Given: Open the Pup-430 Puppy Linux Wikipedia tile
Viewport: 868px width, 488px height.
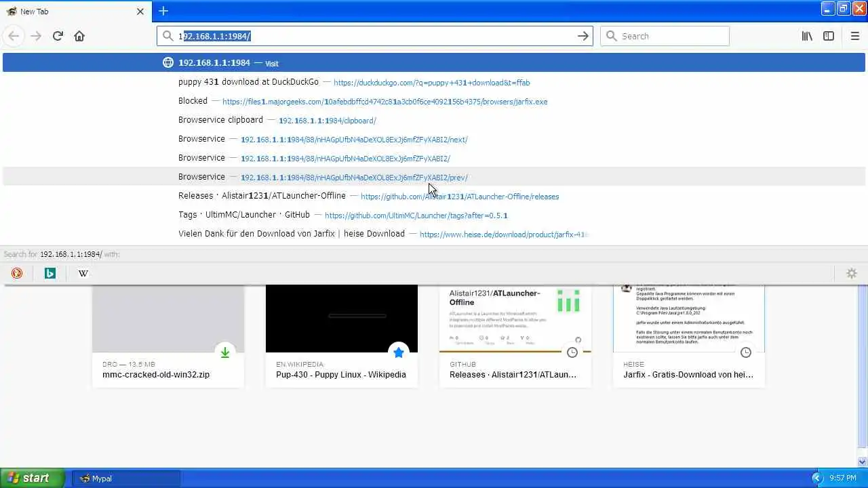Looking at the screenshot, I should (342, 335).
